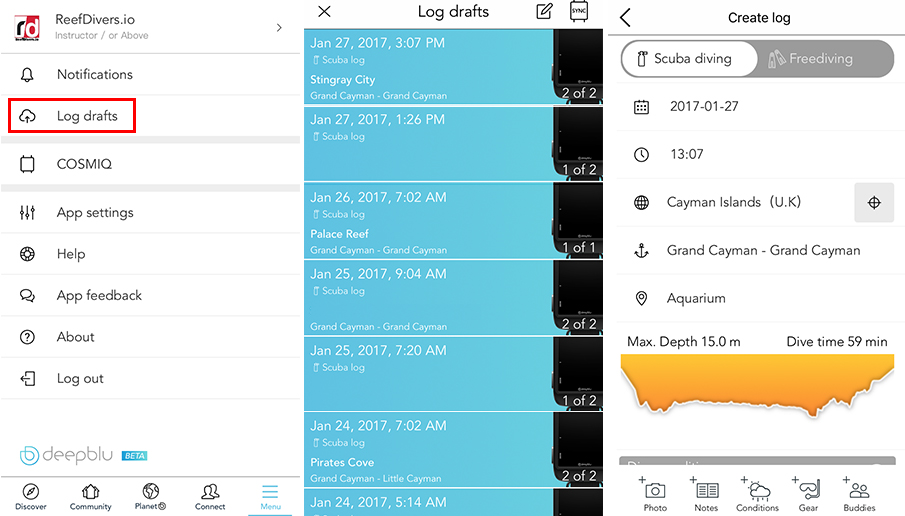Click thumbnail of Stingray City draft
The image size is (905, 516).
click(578, 67)
